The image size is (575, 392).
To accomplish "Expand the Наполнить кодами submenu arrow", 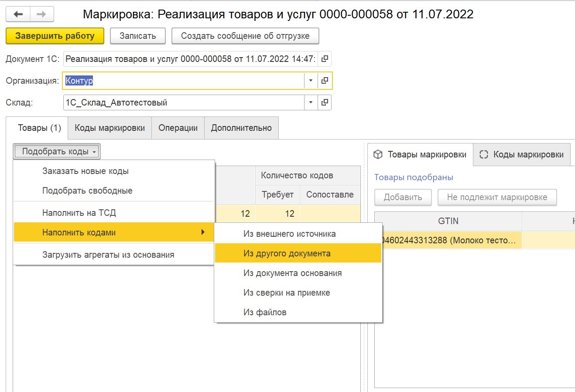I will click(x=203, y=232).
